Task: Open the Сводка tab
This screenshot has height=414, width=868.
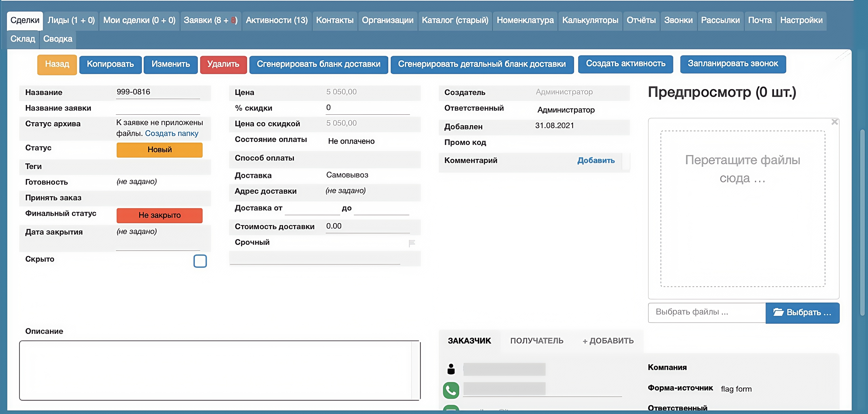Action: [x=58, y=39]
